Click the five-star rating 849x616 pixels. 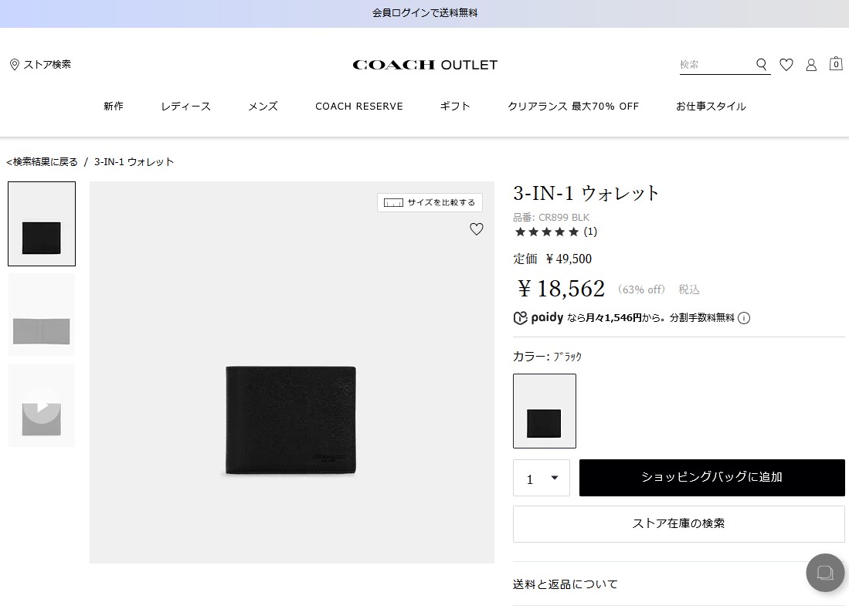pos(547,232)
